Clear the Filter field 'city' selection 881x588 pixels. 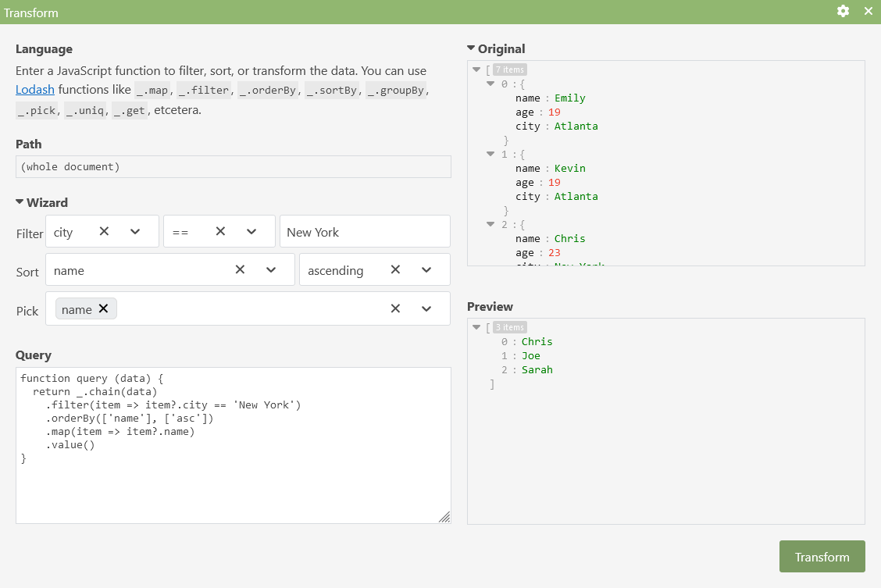(104, 231)
